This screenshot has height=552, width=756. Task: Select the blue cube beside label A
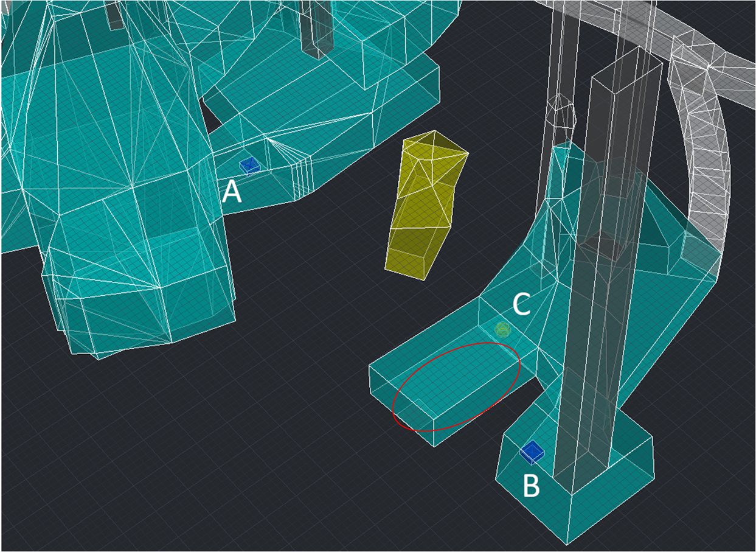pyautogui.click(x=249, y=165)
